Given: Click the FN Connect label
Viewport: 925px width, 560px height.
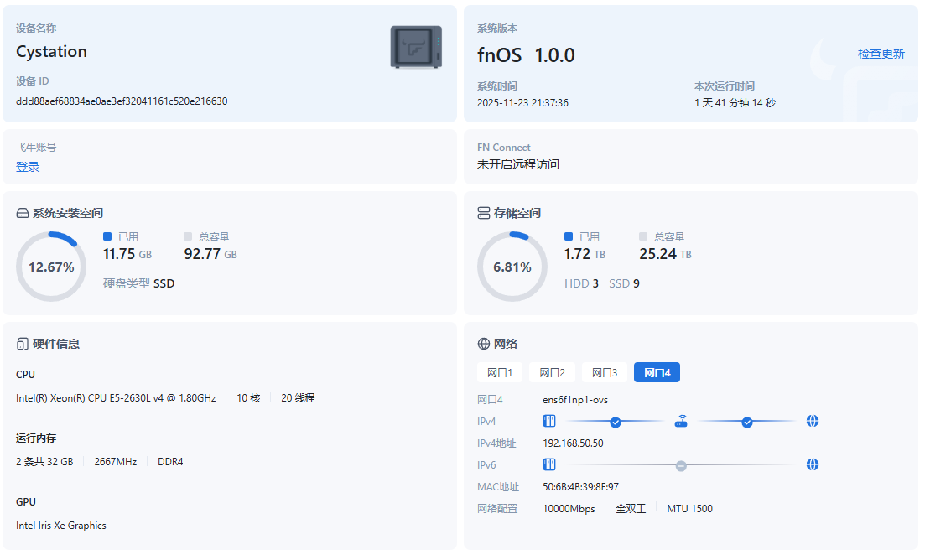Looking at the screenshot, I should click(504, 148).
